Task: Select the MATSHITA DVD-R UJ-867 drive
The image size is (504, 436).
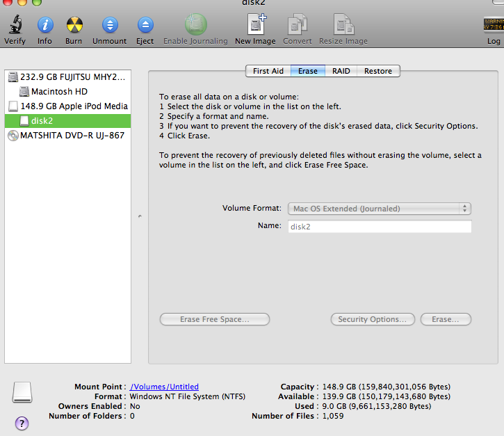Action: (x=68, y=136)
